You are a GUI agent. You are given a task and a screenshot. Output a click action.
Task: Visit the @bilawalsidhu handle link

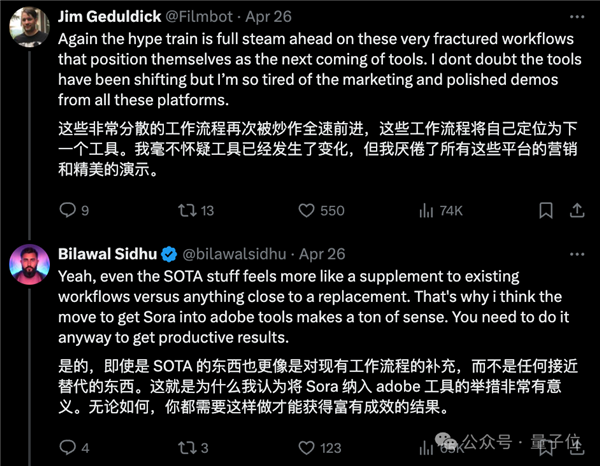pyautogui.click(x=235, y=254)
